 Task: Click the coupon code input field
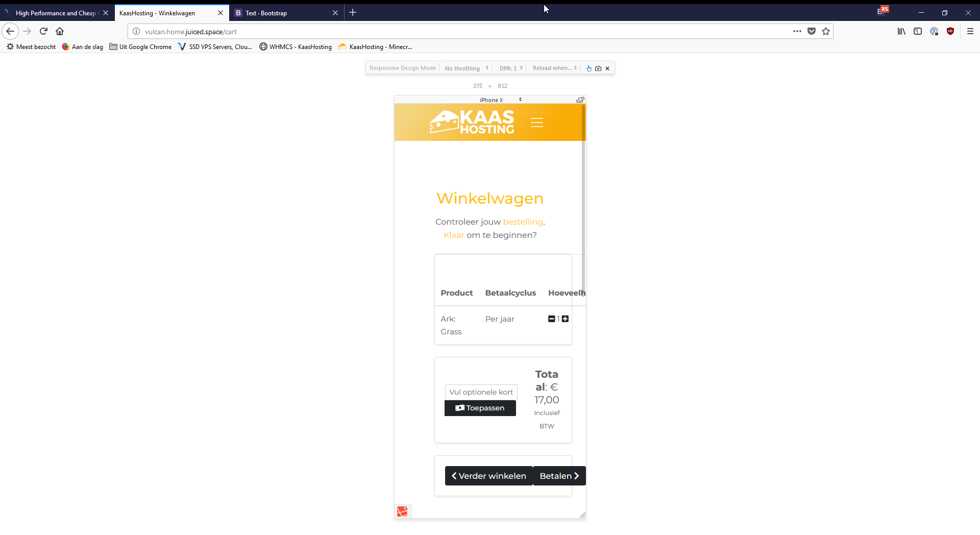click(481, 392)
